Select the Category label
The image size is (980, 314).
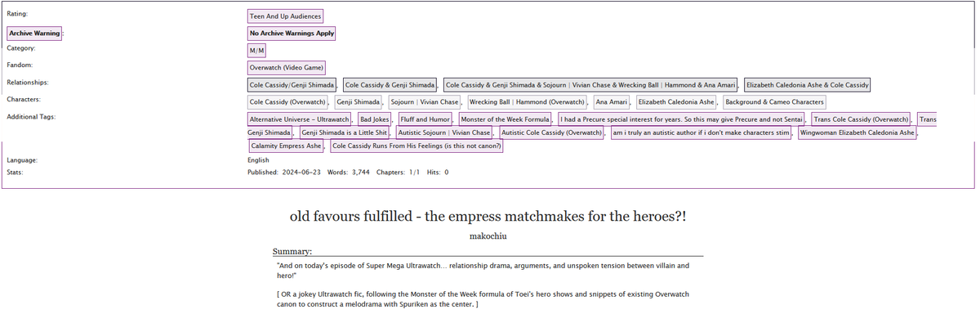tap(21, 48)
